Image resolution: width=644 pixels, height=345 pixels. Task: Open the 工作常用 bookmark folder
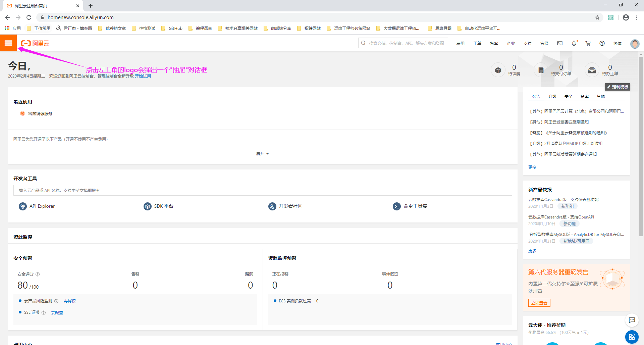pyautogui.click(x=39, y=29)
